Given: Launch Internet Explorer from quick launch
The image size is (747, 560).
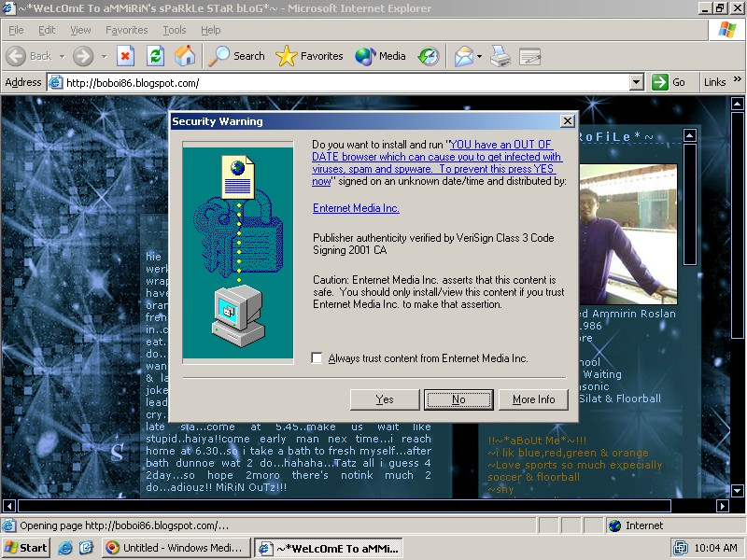Looking at the screenshot, I should (x=64, y=548).
